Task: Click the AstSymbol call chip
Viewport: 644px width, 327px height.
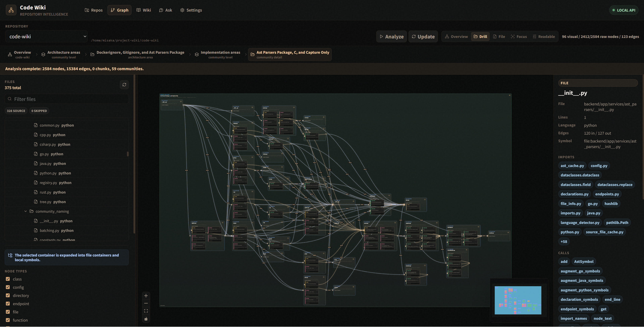Action: pyautogui.click(x=583, y=262)
